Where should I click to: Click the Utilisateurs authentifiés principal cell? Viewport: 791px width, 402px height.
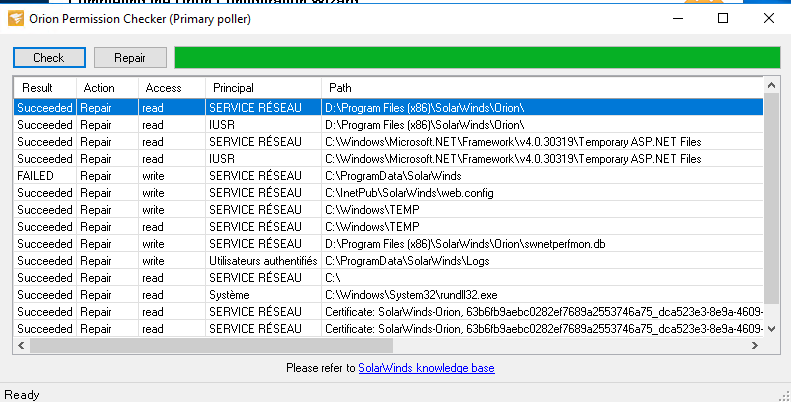pyautogui.click(x=263, y=261)
